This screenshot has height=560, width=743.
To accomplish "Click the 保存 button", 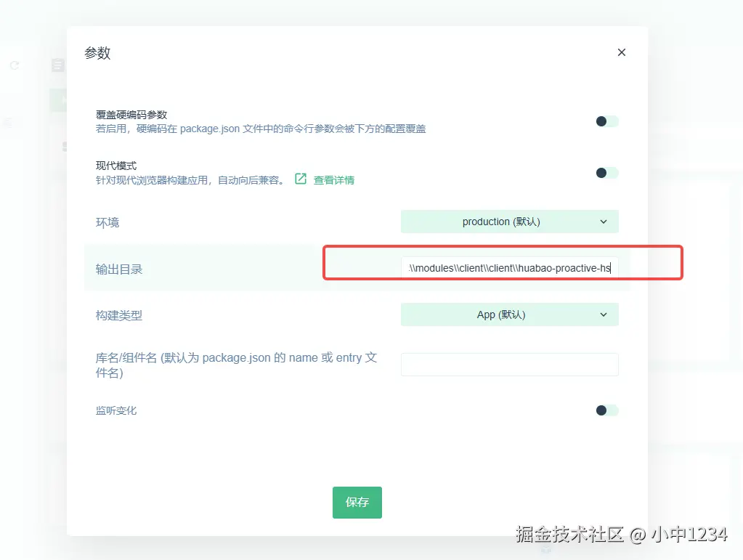I will click(357, 502).
